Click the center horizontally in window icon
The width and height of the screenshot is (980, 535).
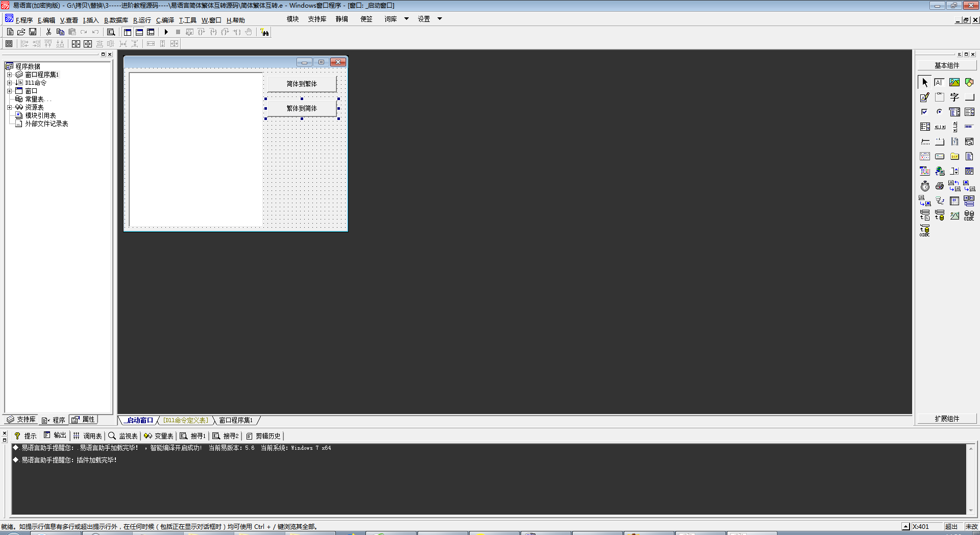[76, 44]
